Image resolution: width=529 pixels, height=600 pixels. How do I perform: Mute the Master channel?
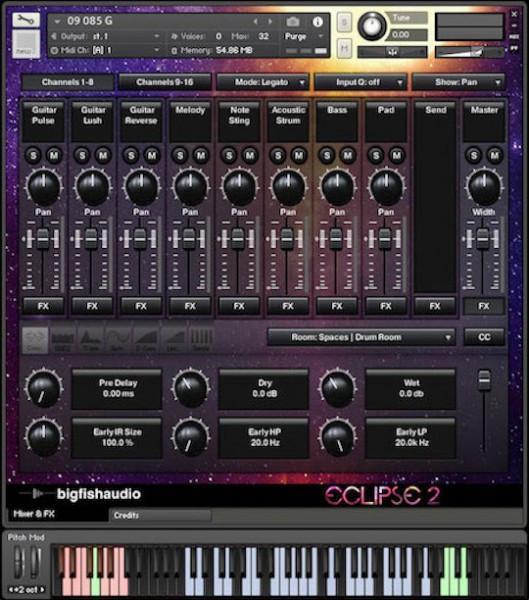coord(495,155)
